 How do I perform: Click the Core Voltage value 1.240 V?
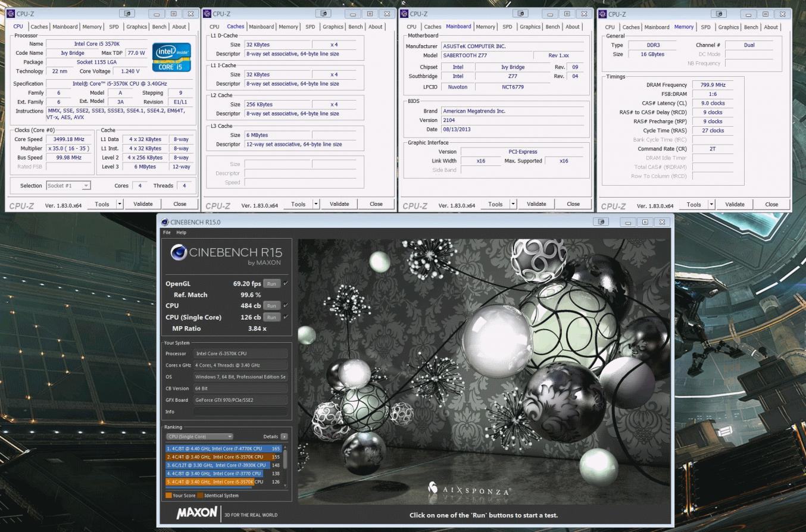130,71
